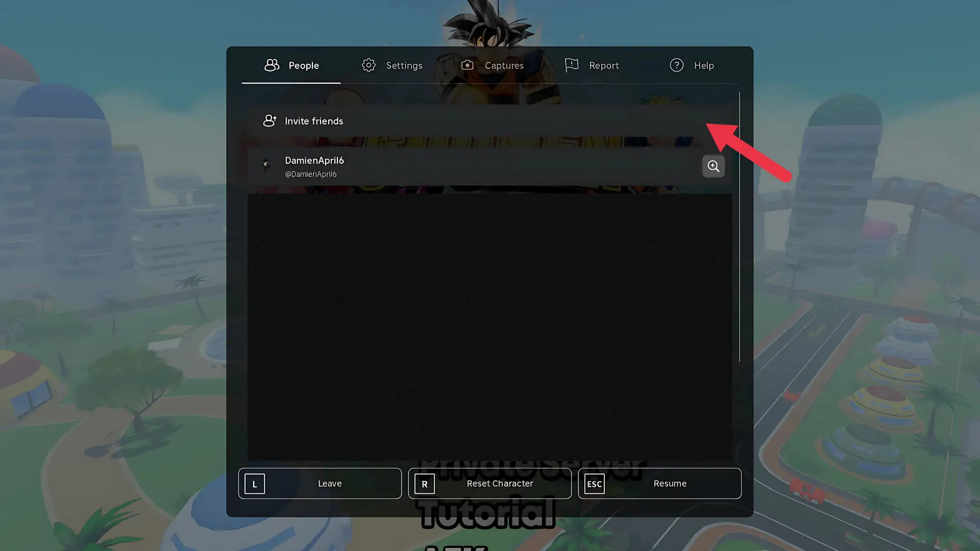
Task: Switch to the Settings tab
Action: tap(391, 65)
